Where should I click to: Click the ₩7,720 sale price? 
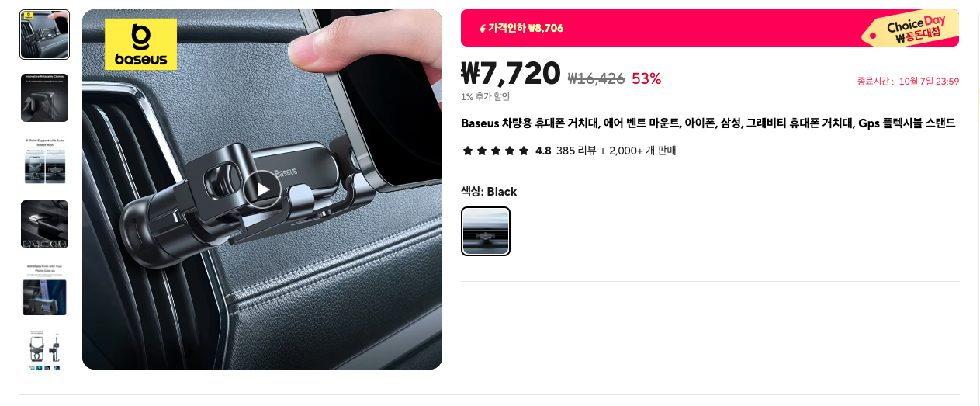511,74
